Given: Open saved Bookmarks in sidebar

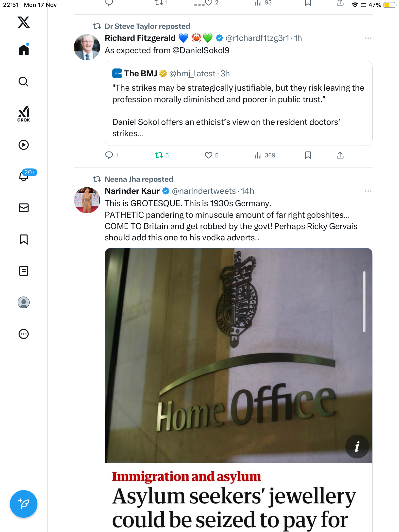Looking at the screenshot, I should (24, 239).
